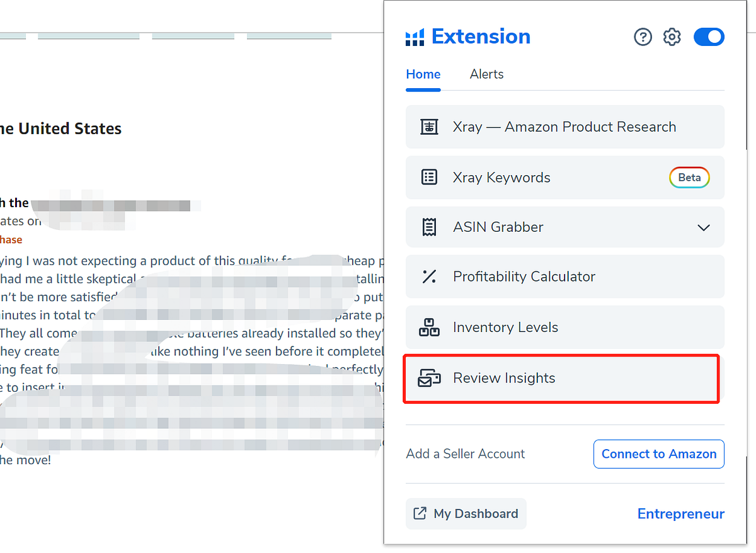Toggle the extension on/off switch
The width and height of the screenshot is (756, 553).
709,37
